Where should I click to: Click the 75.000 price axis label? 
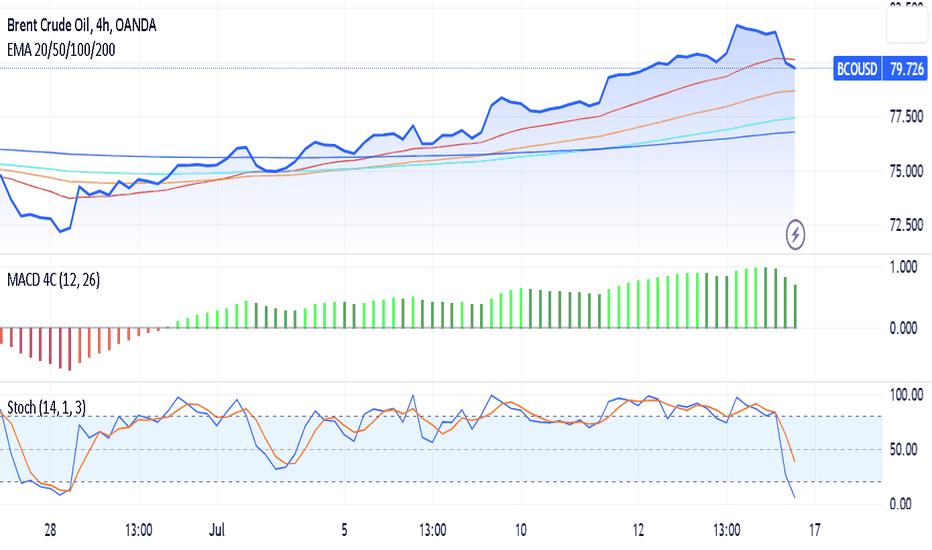point(906,171)
